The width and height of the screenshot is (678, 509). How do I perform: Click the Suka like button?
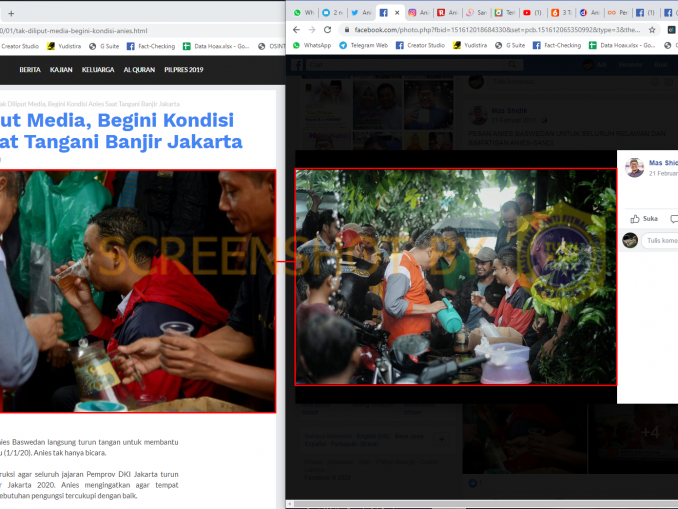point(644,219)
